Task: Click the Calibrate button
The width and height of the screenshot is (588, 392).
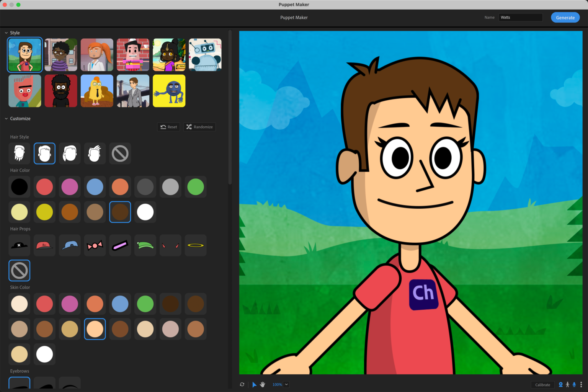Action: tap(542, 385)
